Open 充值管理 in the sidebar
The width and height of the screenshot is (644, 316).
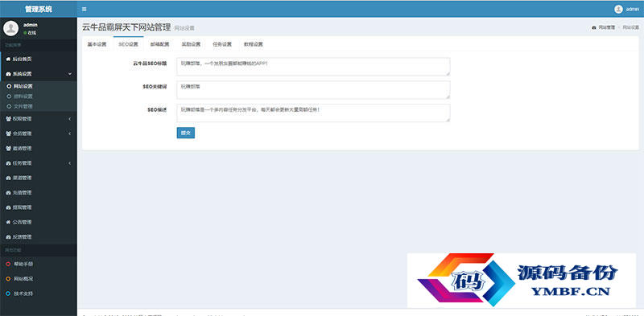click(38, 192)
